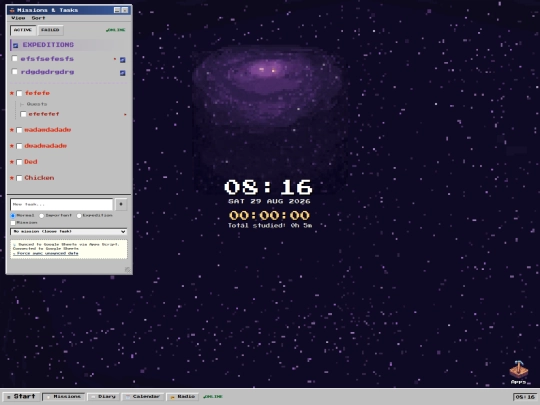This screenshot has height=405, width=540.
Task: Open the Apps desktop icon
Action: 519,372
